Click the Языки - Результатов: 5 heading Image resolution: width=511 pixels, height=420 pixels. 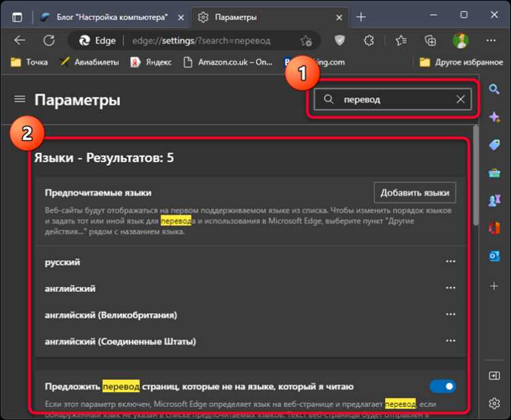[104, 158]
